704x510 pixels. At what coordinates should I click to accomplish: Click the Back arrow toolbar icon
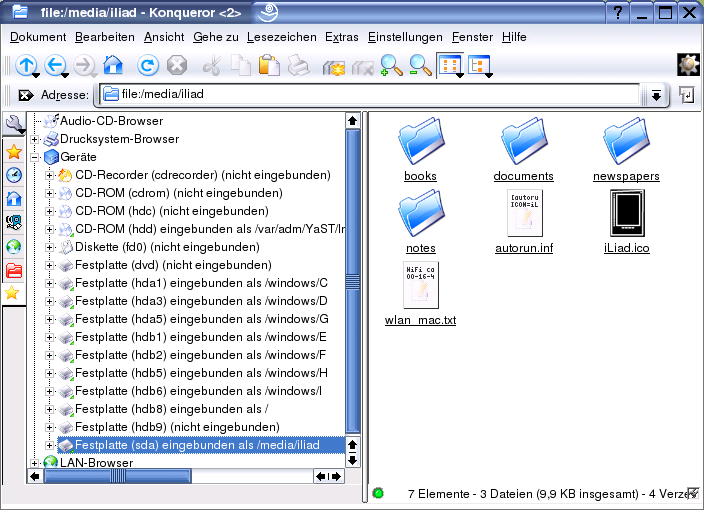pos(55,66)
